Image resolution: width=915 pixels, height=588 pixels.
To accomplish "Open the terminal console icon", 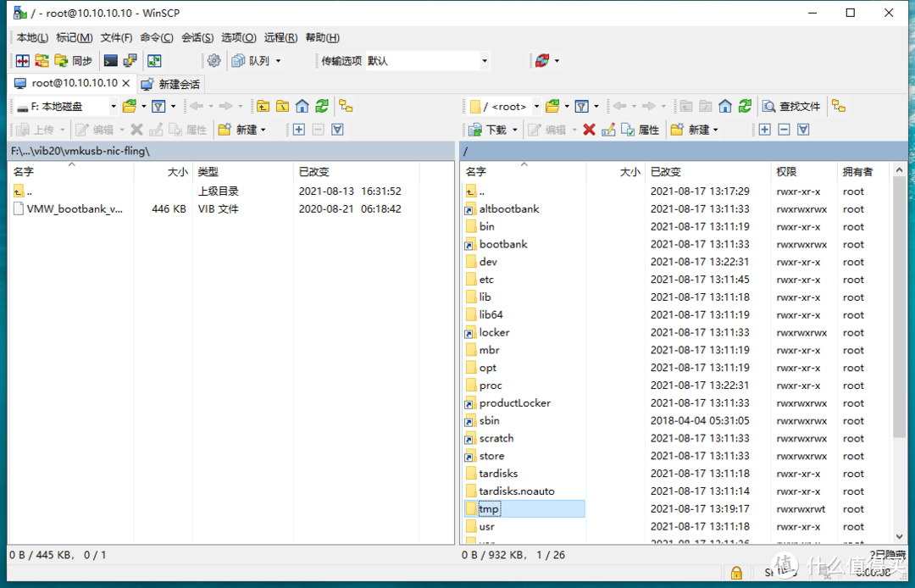I will pos(110,61).
